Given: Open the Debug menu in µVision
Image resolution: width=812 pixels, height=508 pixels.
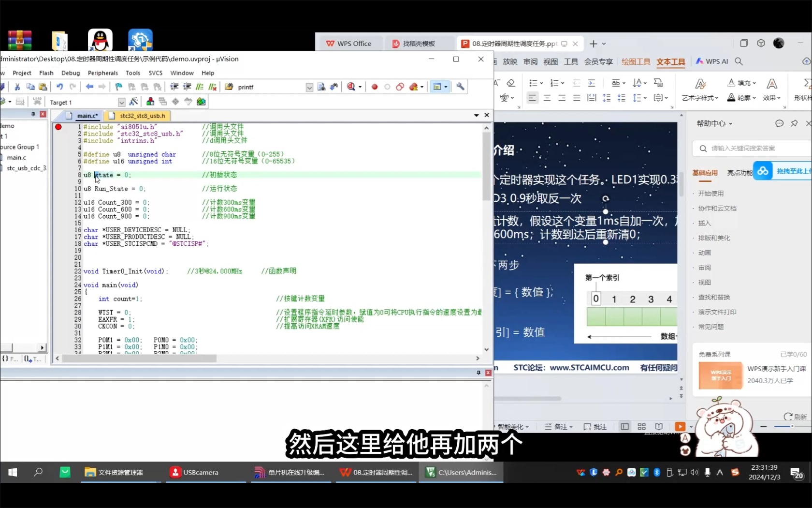Looking at the screenshot, I should [x=71, y=73].
